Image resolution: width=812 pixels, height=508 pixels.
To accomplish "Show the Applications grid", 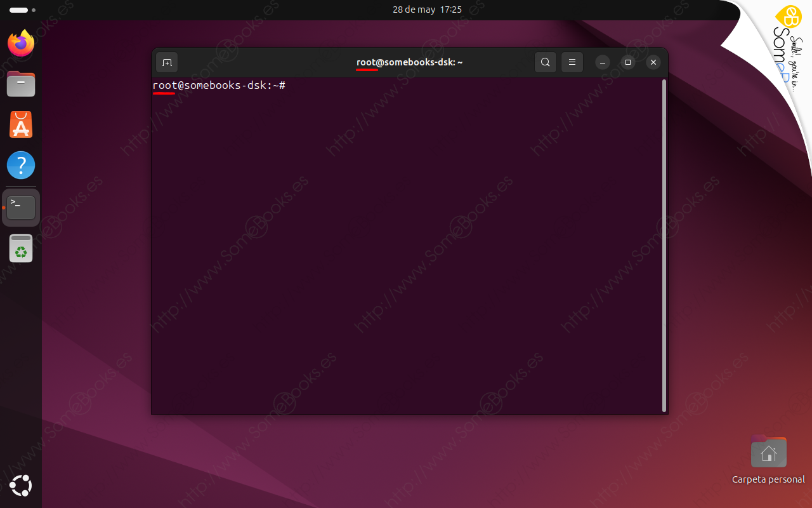I will pyautogui.click(x=20, y=486).
